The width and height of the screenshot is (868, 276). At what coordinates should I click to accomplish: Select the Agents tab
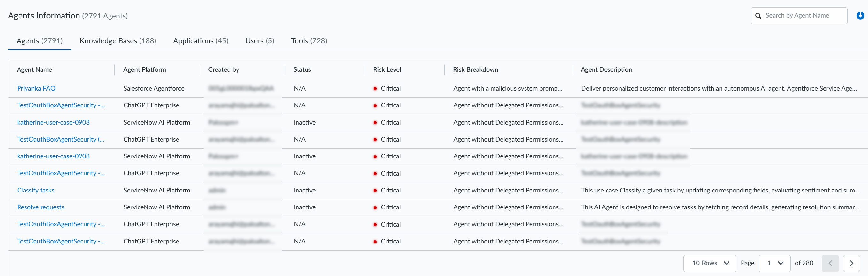pos(39,41)
